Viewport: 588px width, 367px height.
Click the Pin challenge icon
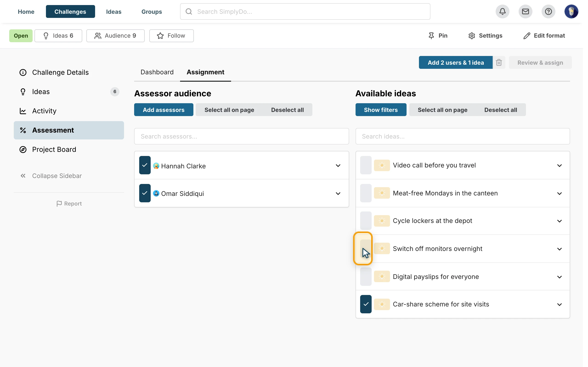(x=431, y=36)
